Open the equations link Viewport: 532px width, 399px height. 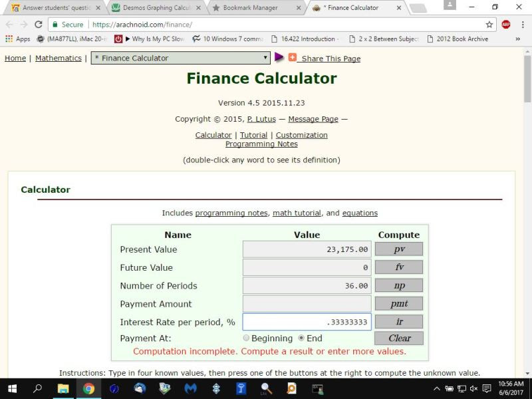(360, 213)
